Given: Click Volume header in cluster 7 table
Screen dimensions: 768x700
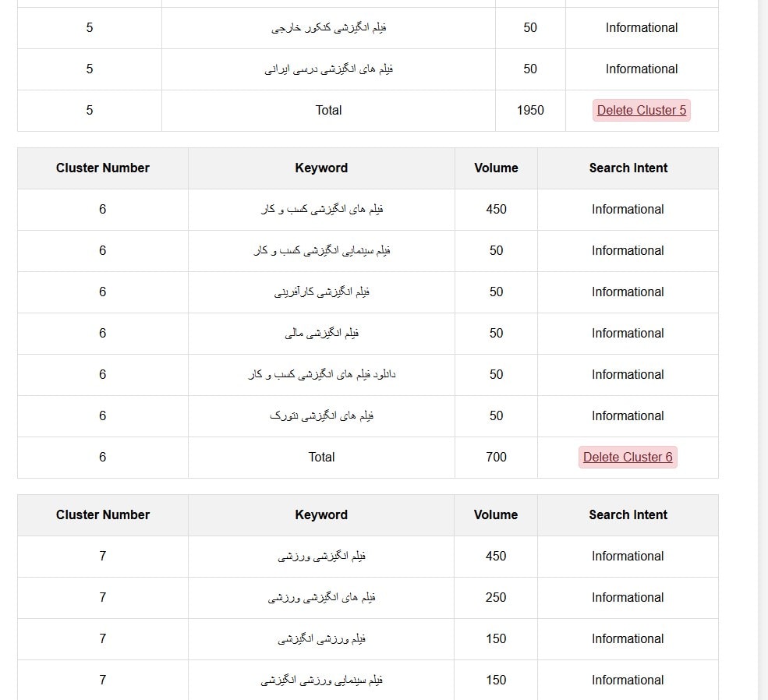Looking at the screenshot, I should pyautogui.click(x=496, y=514).
